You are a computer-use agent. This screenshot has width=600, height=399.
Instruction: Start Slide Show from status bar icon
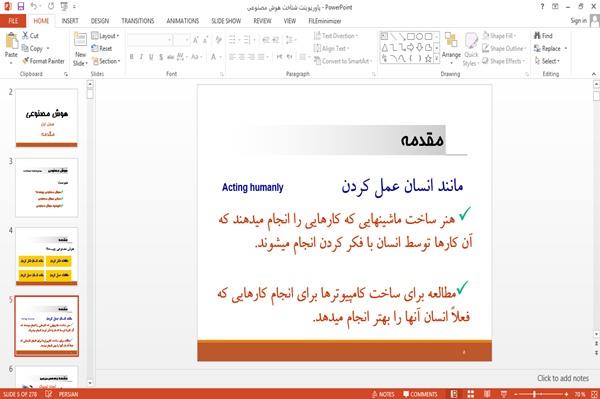click(504, 394)
